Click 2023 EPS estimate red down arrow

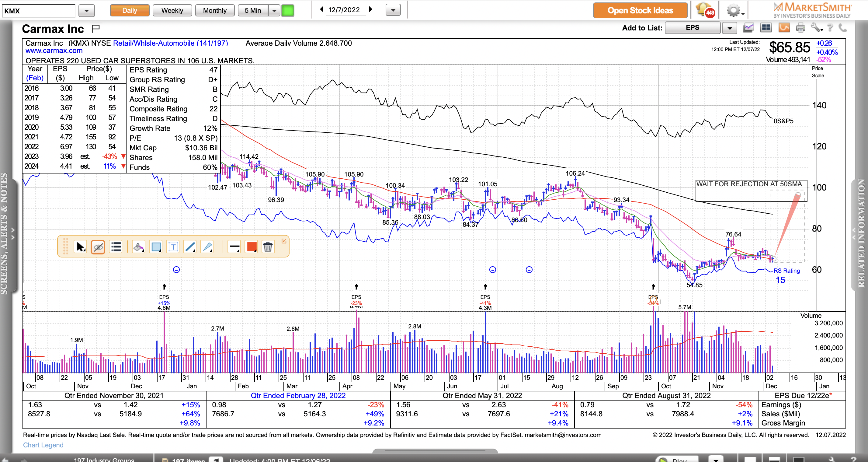(123, 156)
